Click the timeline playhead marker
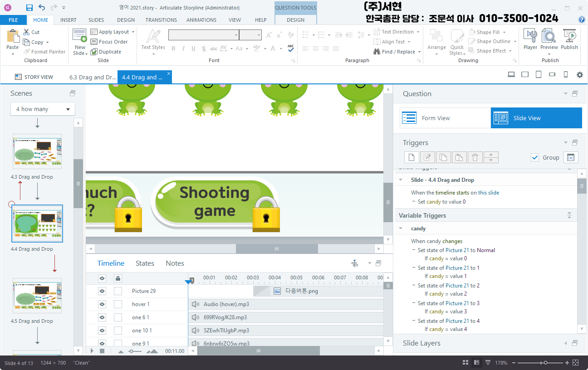 point(188,282)
